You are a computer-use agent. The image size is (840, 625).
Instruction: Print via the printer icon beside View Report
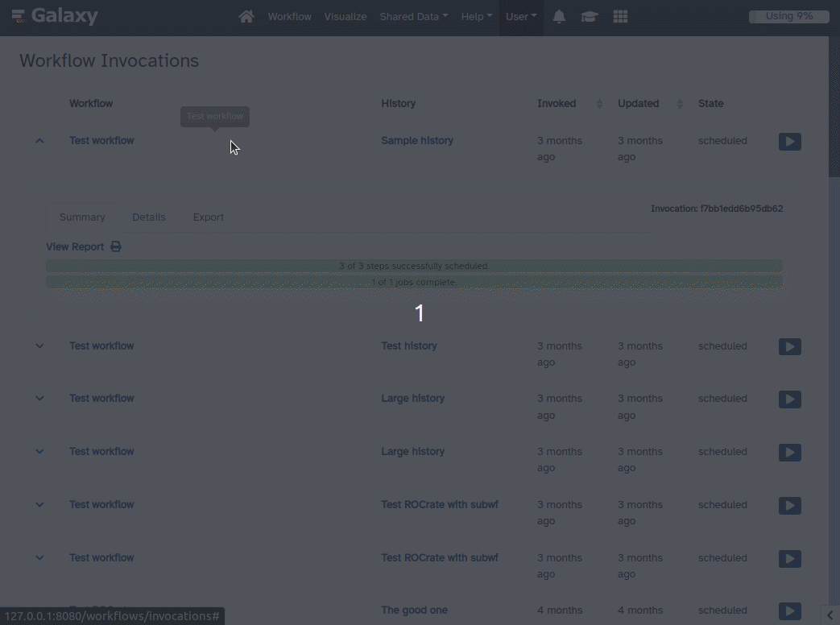pyautogui.click(x=115, y=246)
